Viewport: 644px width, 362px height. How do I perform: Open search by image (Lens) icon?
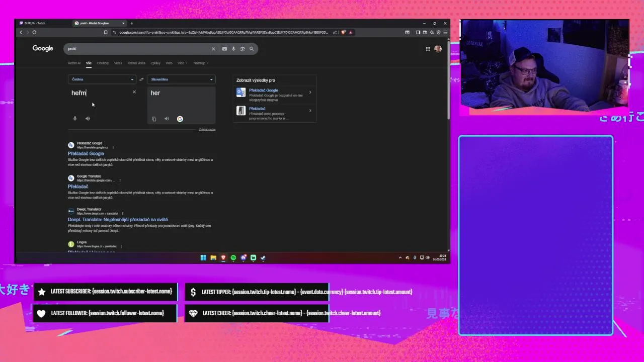pos(243,49)
